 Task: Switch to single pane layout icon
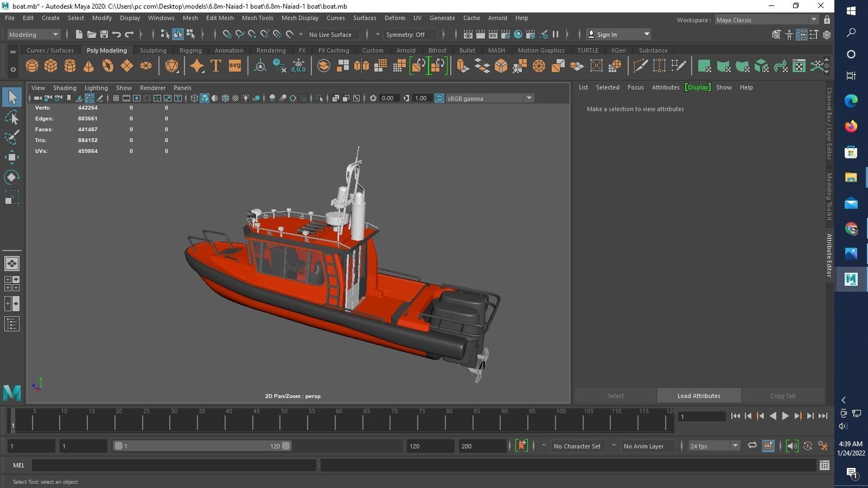click(x=12, y=264)
